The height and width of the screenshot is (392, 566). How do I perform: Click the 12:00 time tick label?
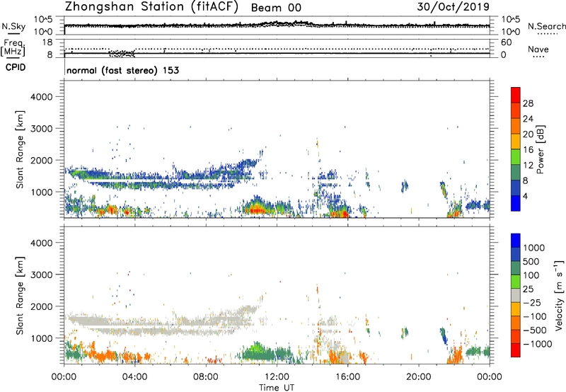click(277, 377)
